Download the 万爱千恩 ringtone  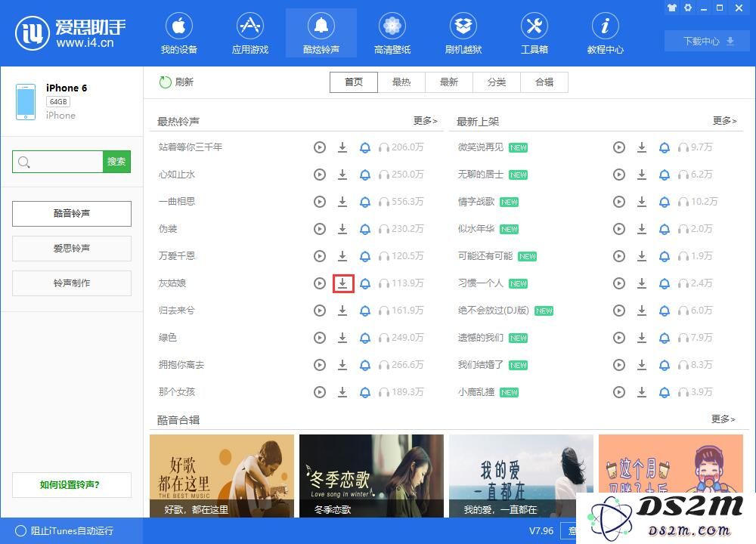pos(342,256)
